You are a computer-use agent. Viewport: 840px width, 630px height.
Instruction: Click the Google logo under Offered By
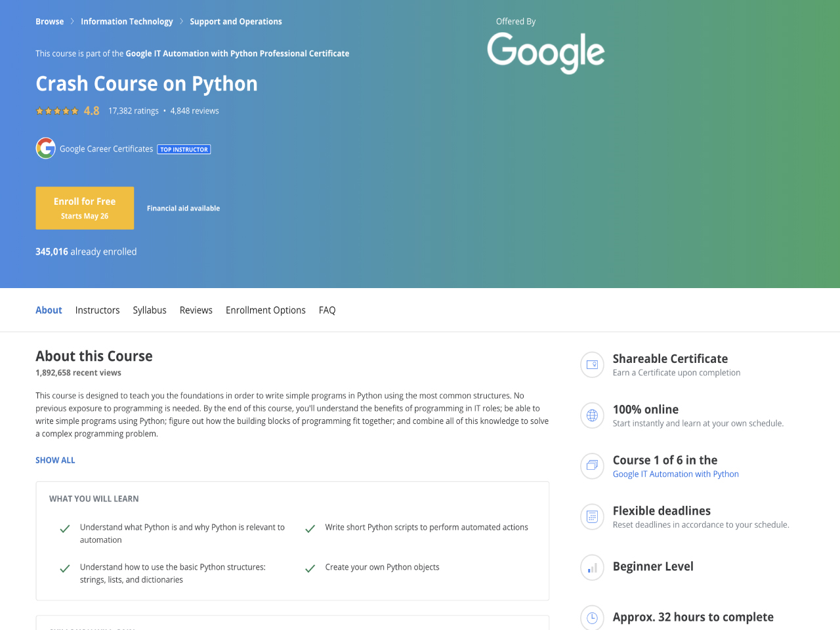click(x=546, y=52)
